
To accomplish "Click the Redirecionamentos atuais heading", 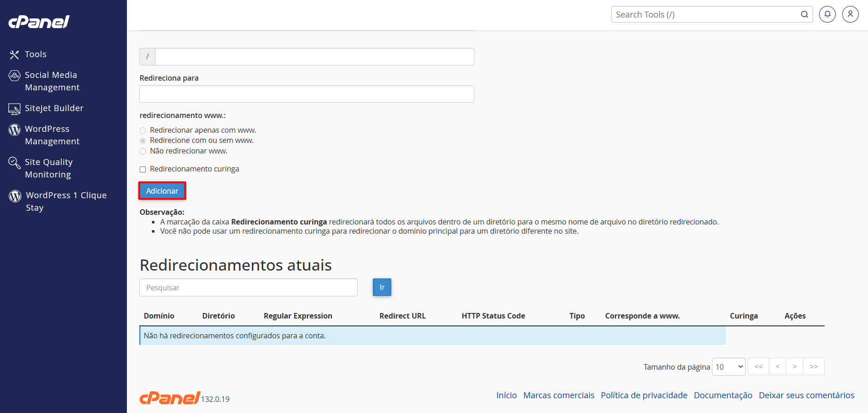I will [235, 265].
